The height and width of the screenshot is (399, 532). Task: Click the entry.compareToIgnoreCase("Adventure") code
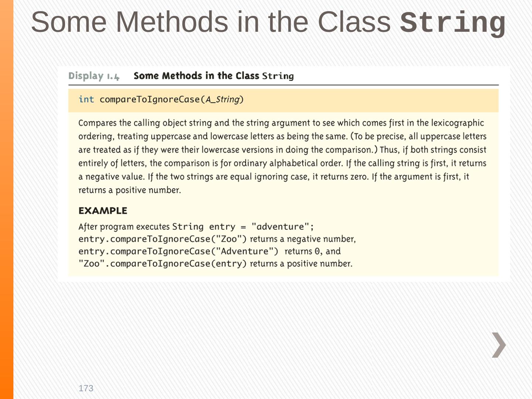point(178,251)
